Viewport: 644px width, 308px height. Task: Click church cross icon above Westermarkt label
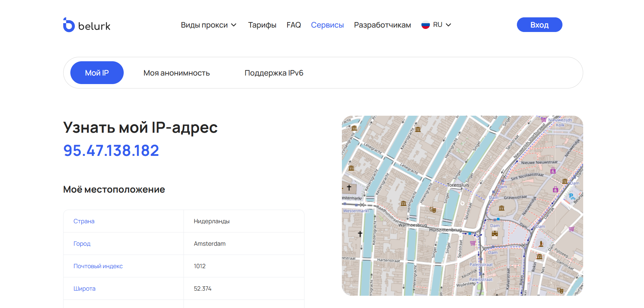point(349,188)
